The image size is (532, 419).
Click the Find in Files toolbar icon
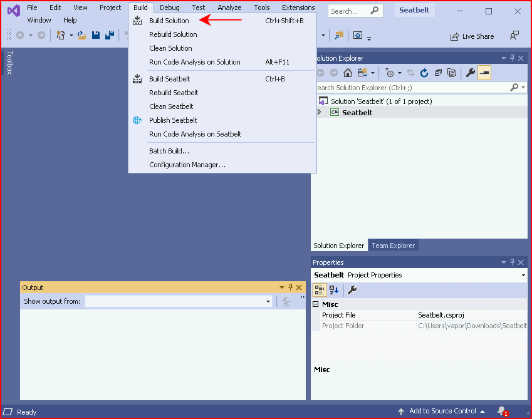[x=338, y=35]
